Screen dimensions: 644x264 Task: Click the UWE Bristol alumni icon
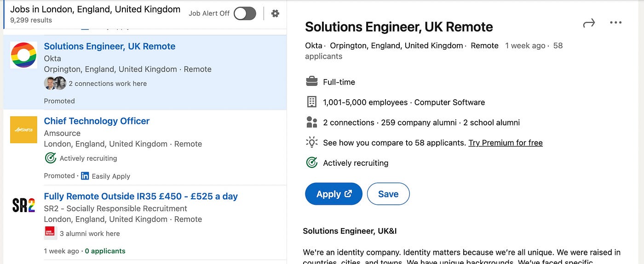click(50, 233)
